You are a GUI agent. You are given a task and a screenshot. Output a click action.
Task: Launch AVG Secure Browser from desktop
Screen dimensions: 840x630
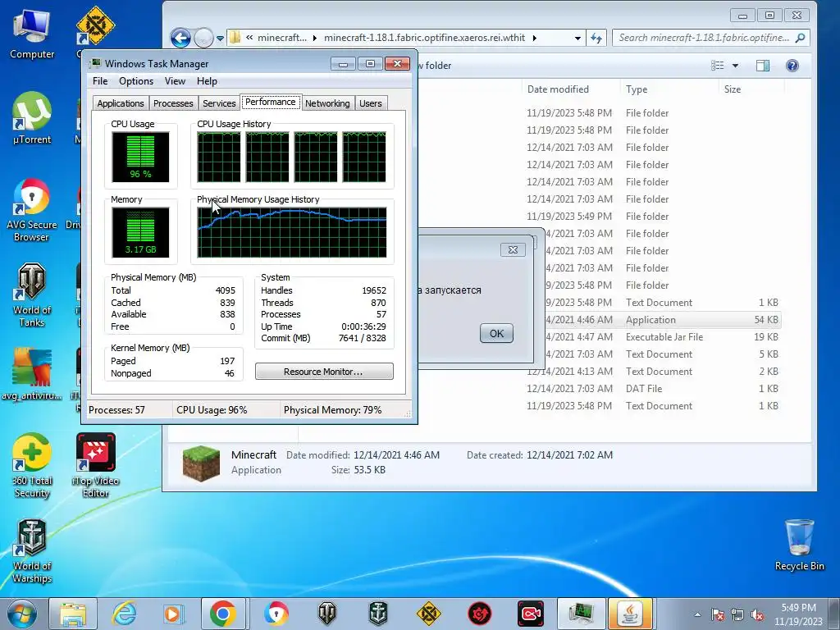(x=32, y=210)
